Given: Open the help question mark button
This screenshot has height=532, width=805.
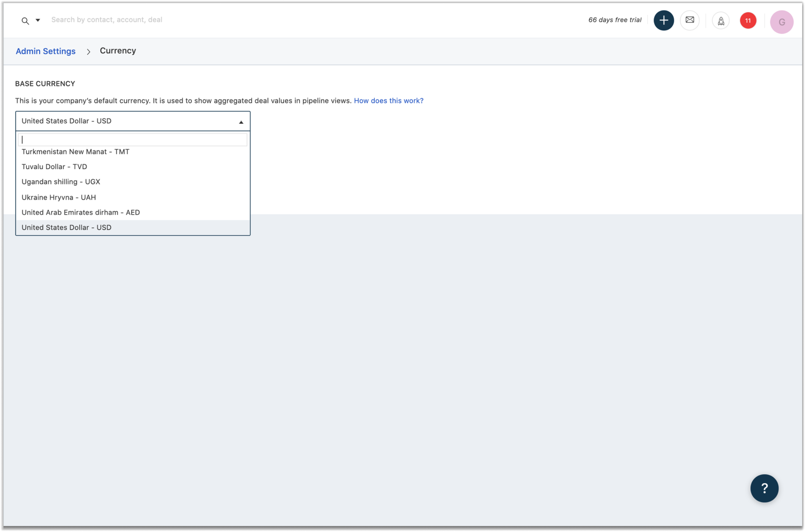Looking at the screenshot, I should click(764, 488).
